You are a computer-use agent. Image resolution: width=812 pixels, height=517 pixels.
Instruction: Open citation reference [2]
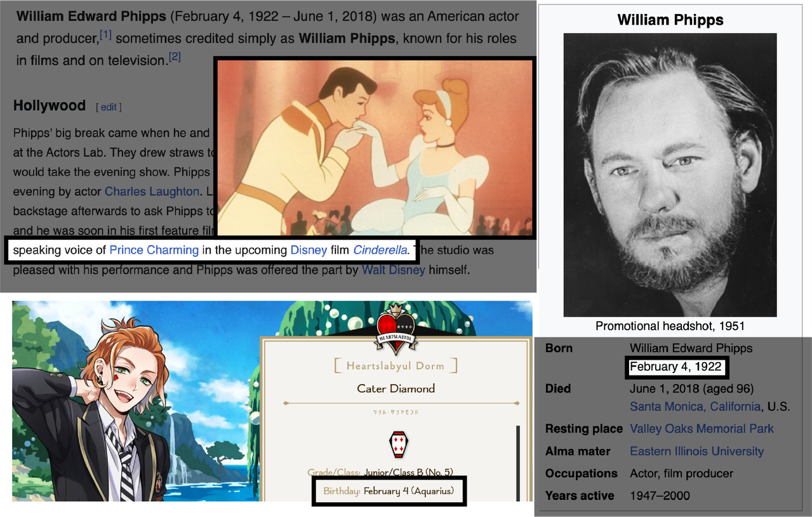175,57
